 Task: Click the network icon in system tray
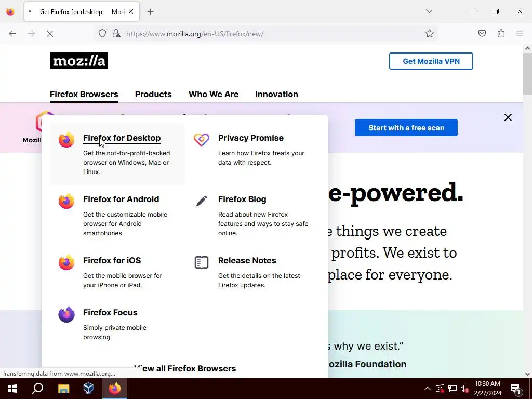point(453,389)
